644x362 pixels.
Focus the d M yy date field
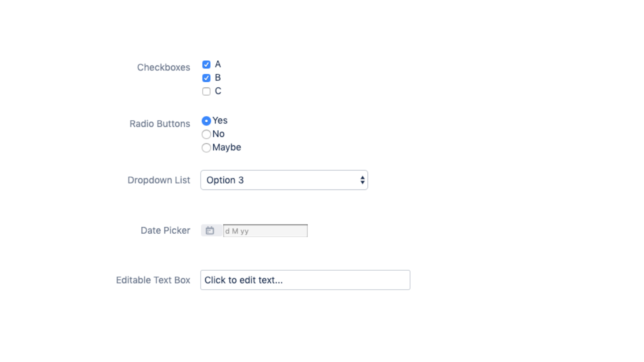(x=265, y=231)
